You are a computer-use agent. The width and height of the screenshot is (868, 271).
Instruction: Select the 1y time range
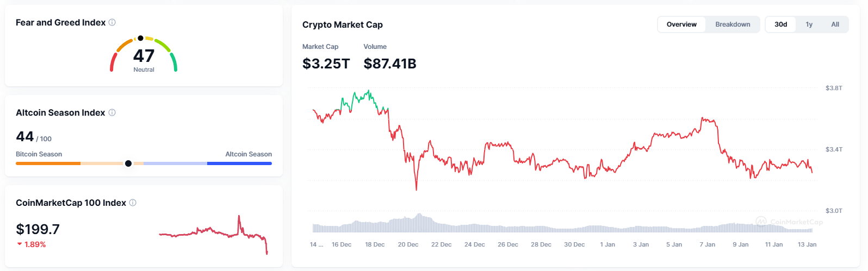click(809, 24)
